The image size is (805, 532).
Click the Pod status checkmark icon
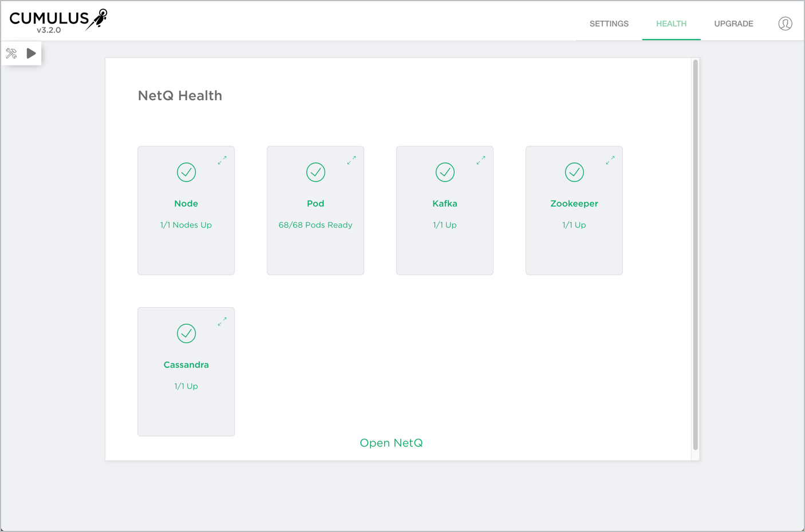(315, 172)
